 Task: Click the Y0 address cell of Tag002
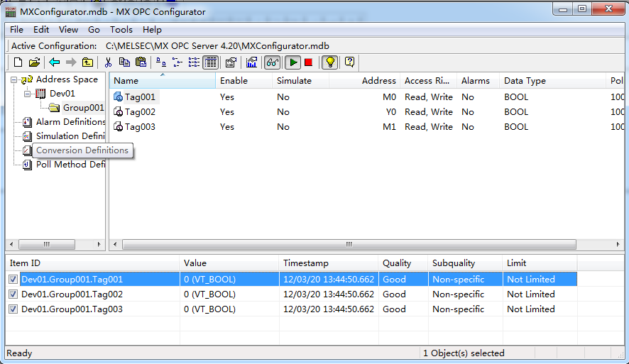[x=390, y=112]
